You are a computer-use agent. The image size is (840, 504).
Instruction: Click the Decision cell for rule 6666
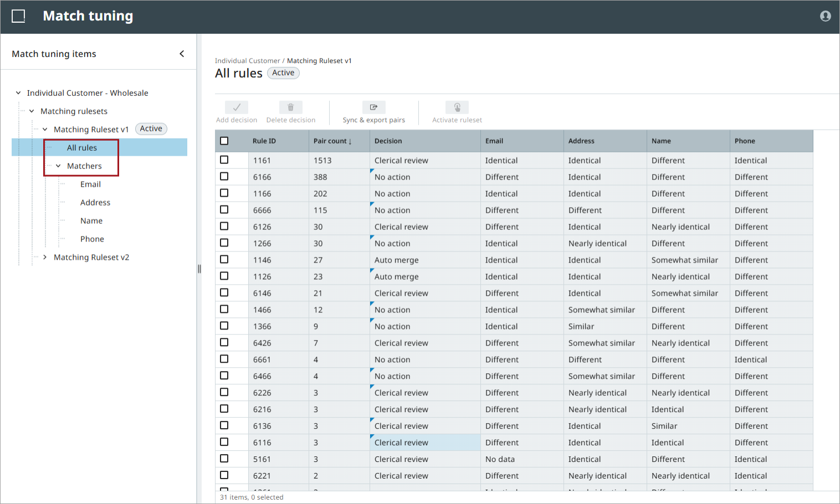[425, 210]
